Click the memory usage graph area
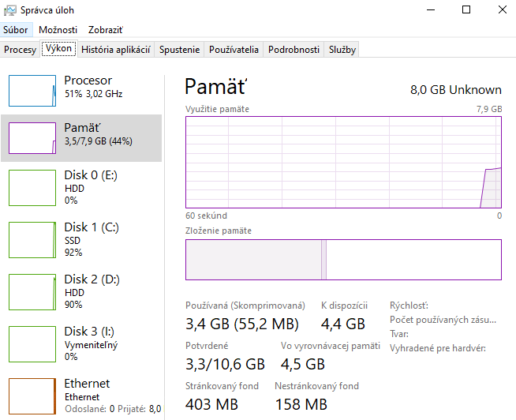The height and width of the screenshot is (420, 516). click(x=343, y=162)
